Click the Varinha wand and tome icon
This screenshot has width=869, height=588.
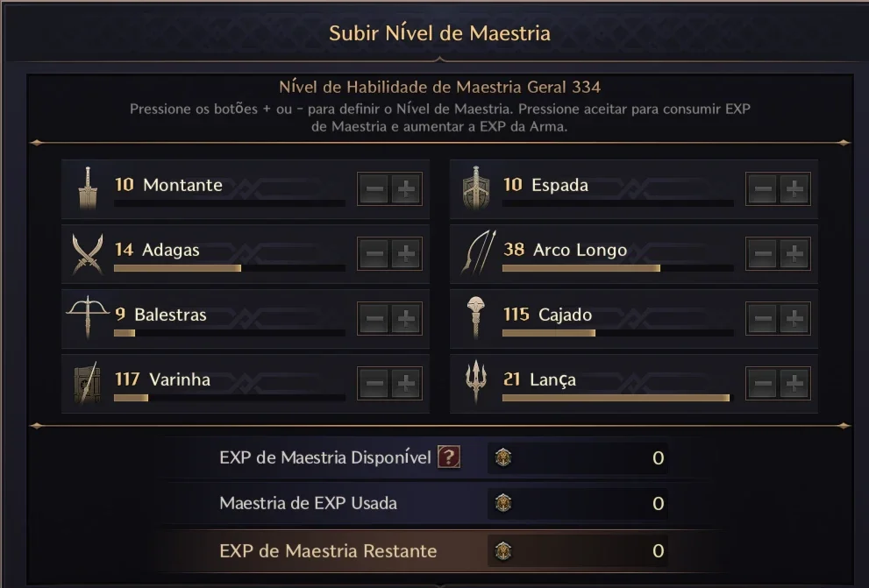[88, 383]
